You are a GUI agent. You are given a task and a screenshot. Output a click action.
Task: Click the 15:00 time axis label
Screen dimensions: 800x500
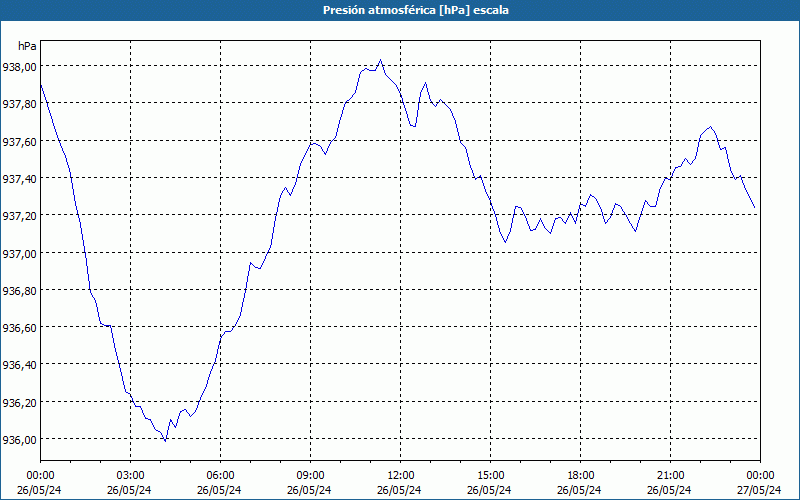(490, 476)
